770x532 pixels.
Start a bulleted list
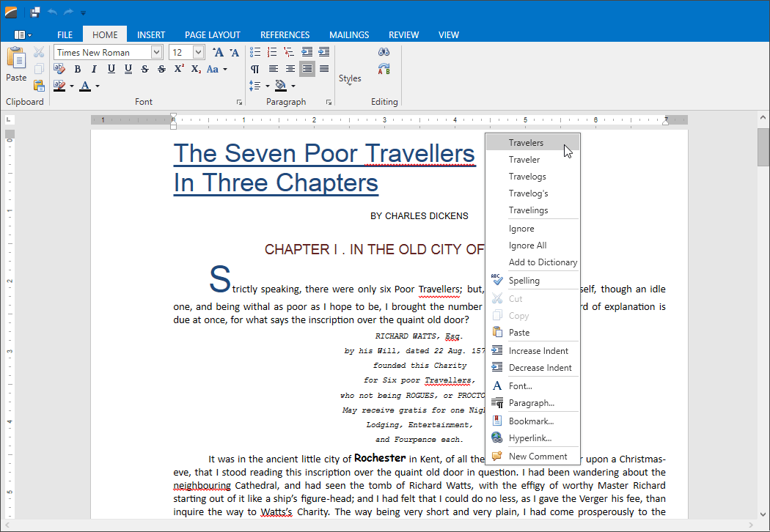pos(254,51)
